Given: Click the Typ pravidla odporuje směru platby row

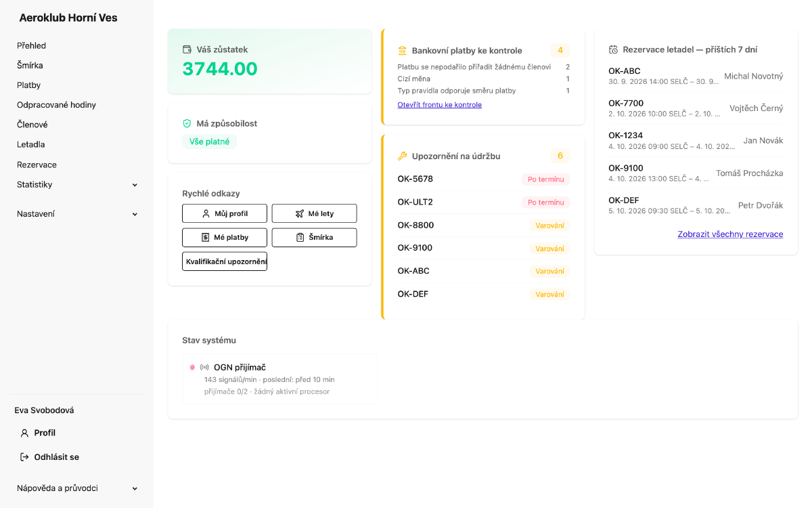Looking at the screenshot, I should (x=484, y=91).
